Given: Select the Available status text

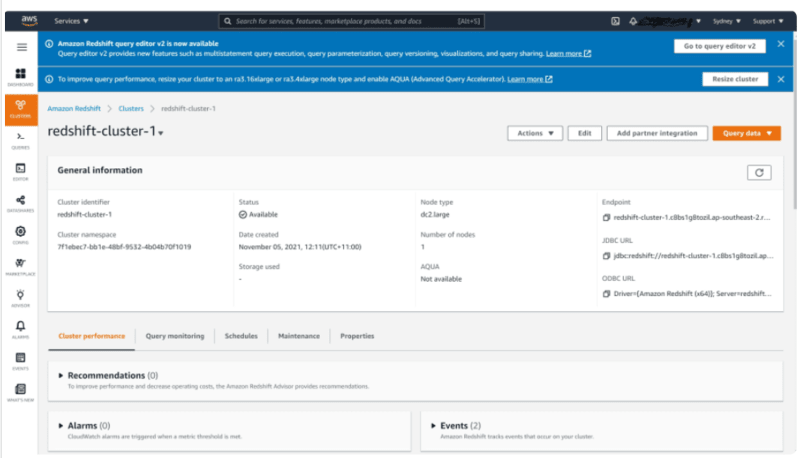Looking at the screenshot, I should point(263,215).
